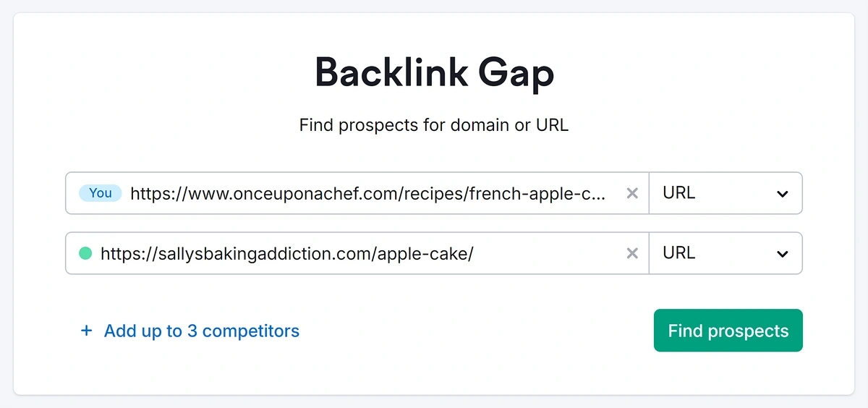Image resolution: width=868 pixels, height=408 pixels.
Task: Expand the chevron arrow in the competitor row
Action: [x=782, y=254]
